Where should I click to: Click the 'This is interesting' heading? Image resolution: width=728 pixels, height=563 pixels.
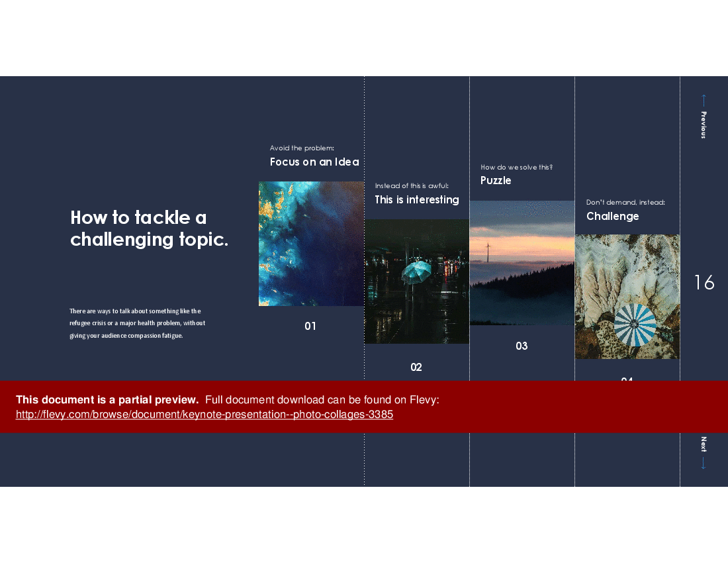pos(417,199)
